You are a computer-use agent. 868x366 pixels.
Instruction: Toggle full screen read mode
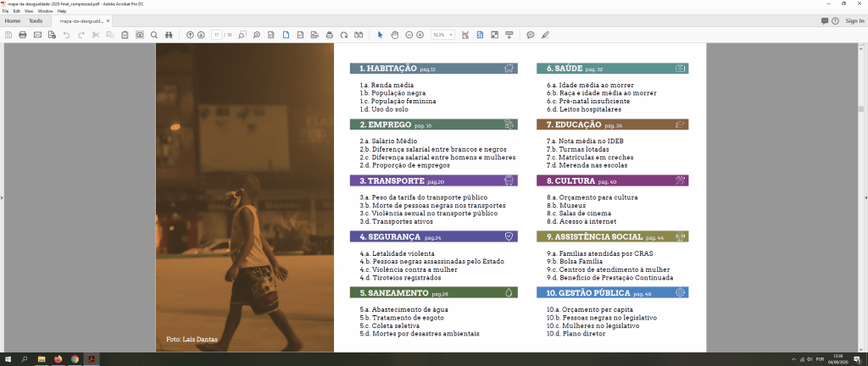pos(493,35)
